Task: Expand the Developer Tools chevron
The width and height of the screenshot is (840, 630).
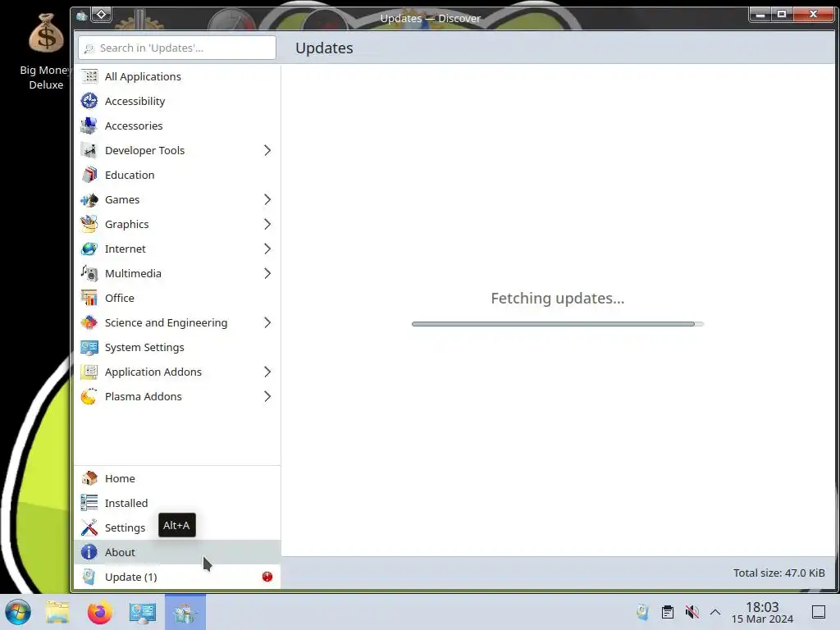Action: 267,151
